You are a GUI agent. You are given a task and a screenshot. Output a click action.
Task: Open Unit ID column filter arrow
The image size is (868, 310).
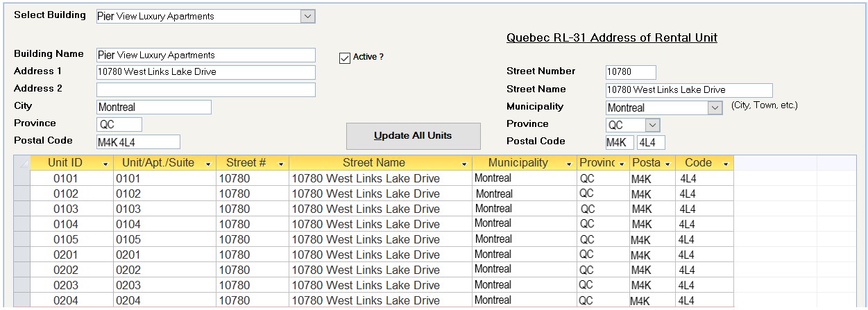pyautogui.click(x=105, y=164)
